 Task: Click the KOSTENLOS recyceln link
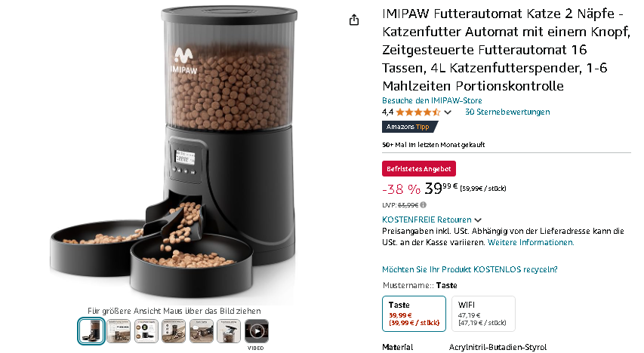[x=470, y=270]
